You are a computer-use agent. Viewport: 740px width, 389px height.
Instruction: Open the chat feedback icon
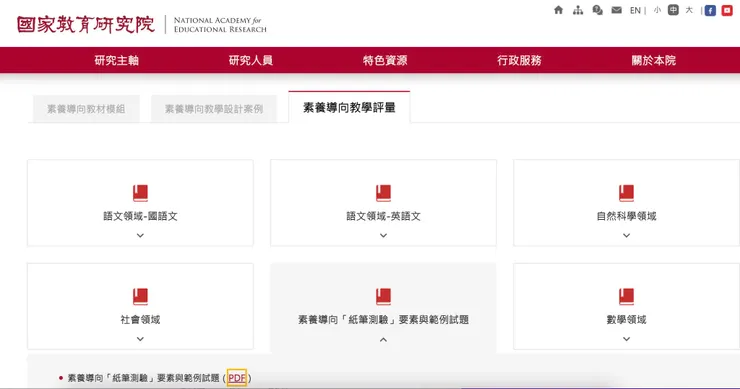point(597,10)
